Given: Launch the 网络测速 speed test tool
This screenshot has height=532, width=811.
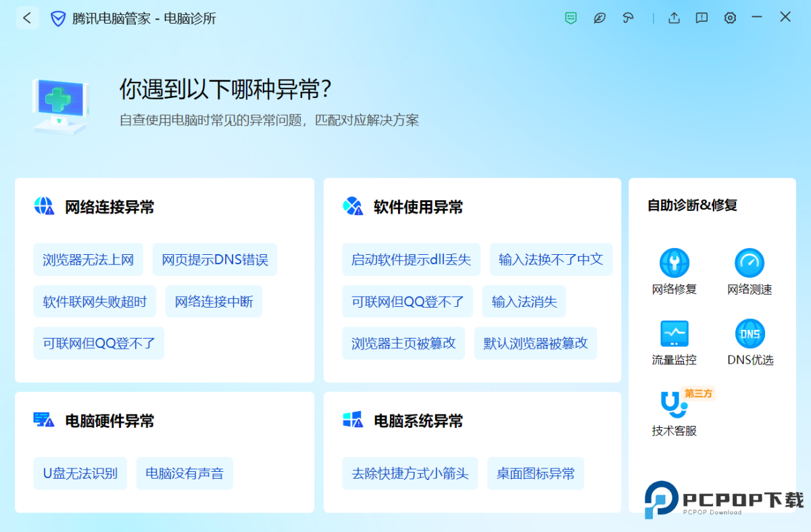Looking at the screenshot, I should (749, 271).
